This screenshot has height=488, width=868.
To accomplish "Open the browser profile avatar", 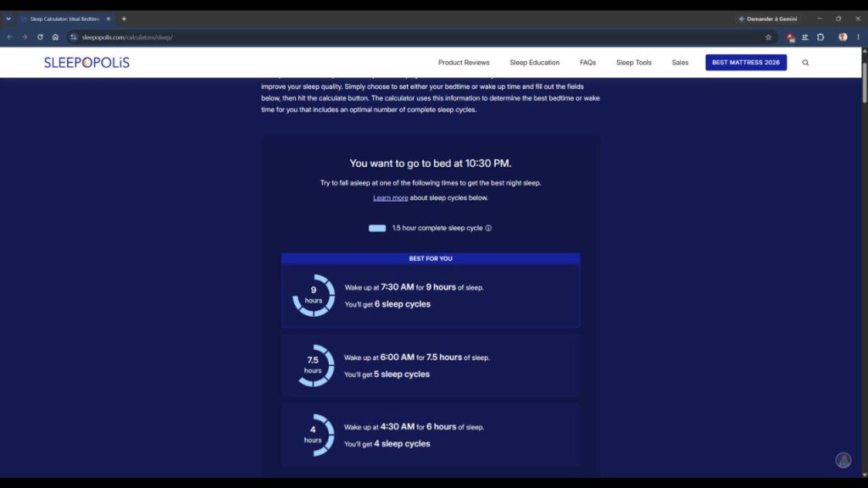I will coord(843,37).
